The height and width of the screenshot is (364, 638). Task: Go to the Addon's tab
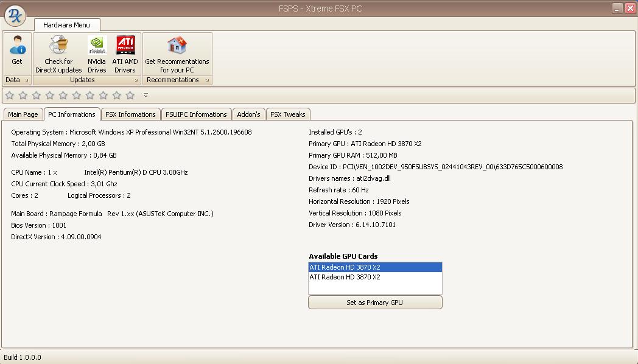tap(248, 114)
